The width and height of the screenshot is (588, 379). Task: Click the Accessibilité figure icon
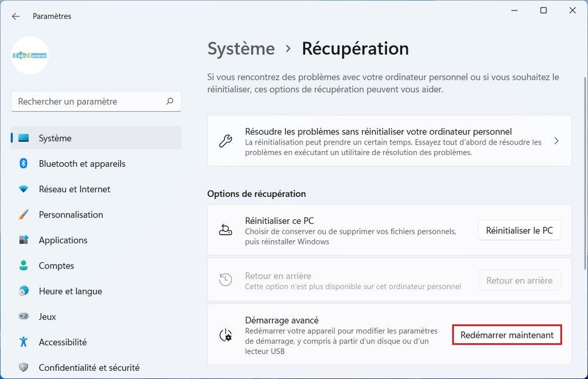click(24, 342)
